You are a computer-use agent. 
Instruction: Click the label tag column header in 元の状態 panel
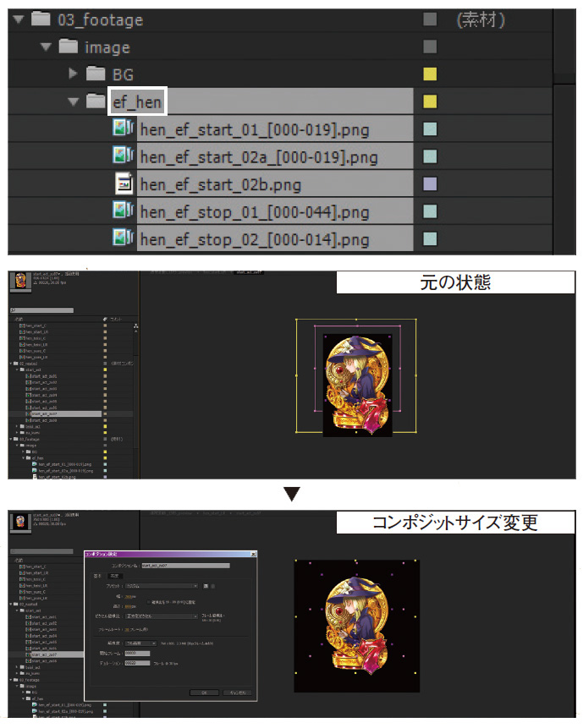point(105,320)
